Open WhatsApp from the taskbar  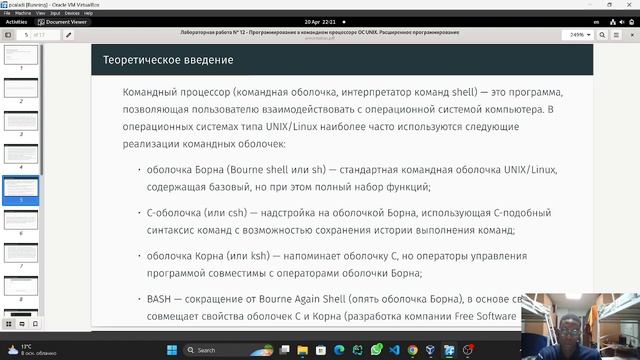376,350
